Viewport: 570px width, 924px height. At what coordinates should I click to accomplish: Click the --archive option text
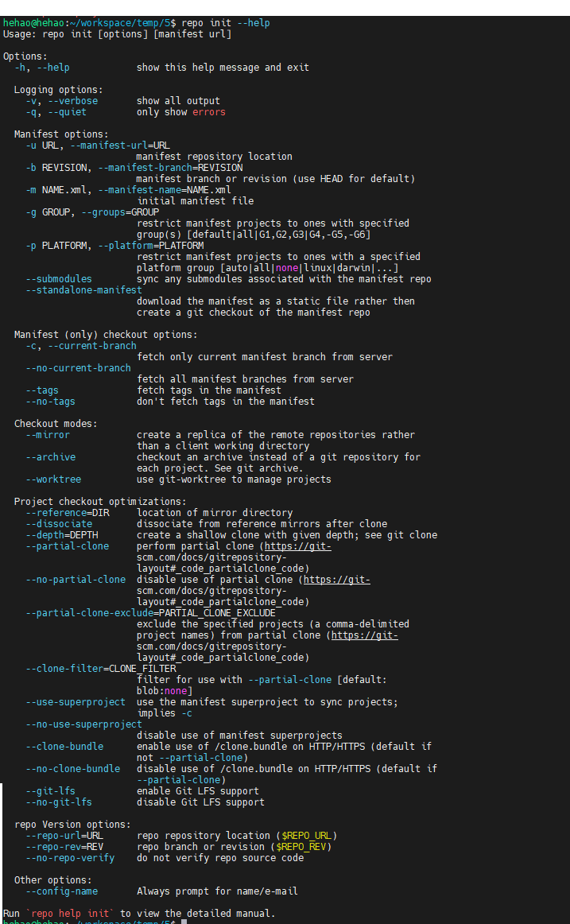50,457
